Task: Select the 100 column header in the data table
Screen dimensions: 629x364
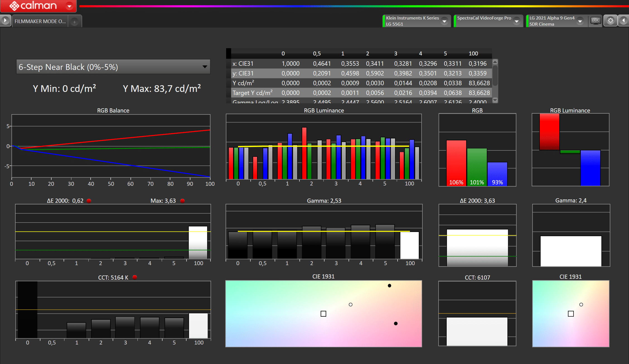Action: pyautogui.click(x=473, y=53)
